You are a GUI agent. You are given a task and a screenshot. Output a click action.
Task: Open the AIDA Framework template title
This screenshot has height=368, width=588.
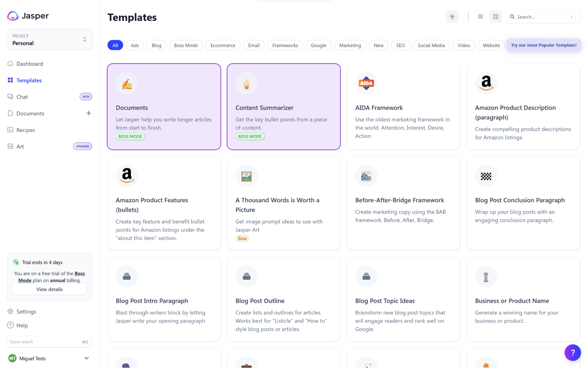[379, 108]
